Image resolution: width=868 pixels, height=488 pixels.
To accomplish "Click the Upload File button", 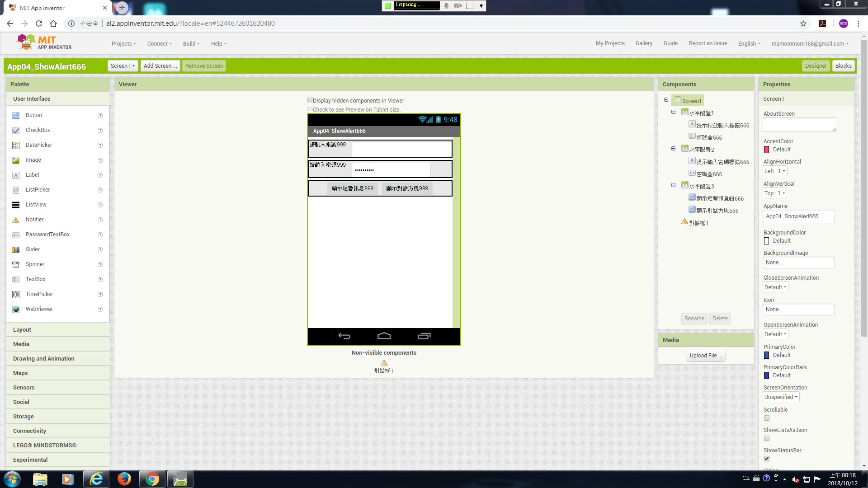I will tap(706, 356).
